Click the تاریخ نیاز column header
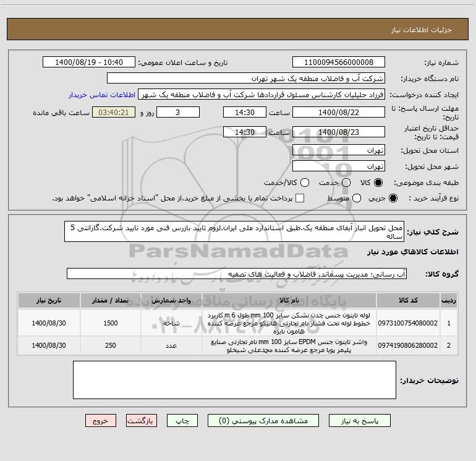Image resolution: width=476 pixels, height=461 pixels. [49, 301]
